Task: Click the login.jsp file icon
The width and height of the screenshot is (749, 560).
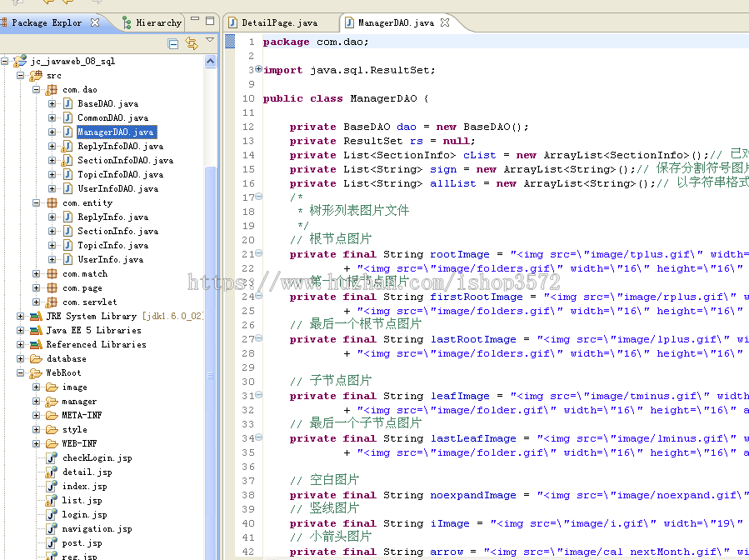Action: tap(52, 515)
